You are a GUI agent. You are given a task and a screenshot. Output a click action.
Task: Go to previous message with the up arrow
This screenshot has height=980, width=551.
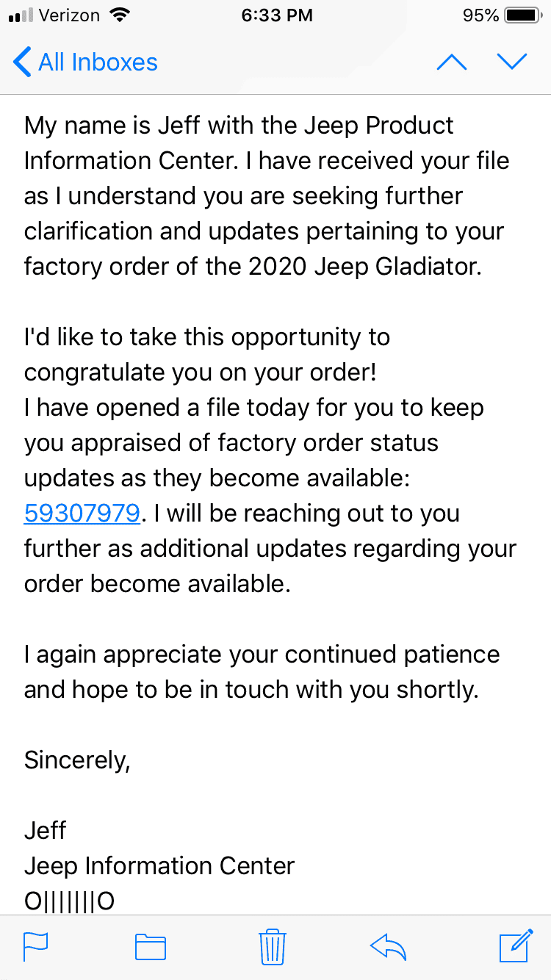click(x=452, y=62)
